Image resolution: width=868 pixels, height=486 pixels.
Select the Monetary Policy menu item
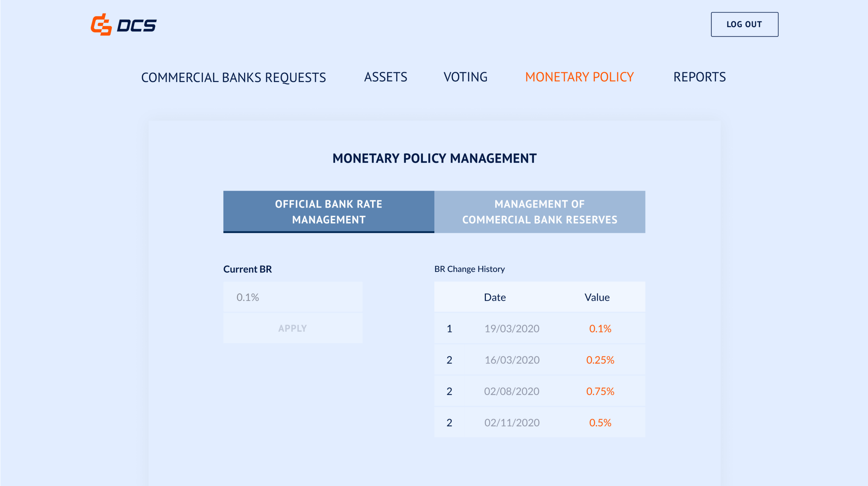(579, 77)
